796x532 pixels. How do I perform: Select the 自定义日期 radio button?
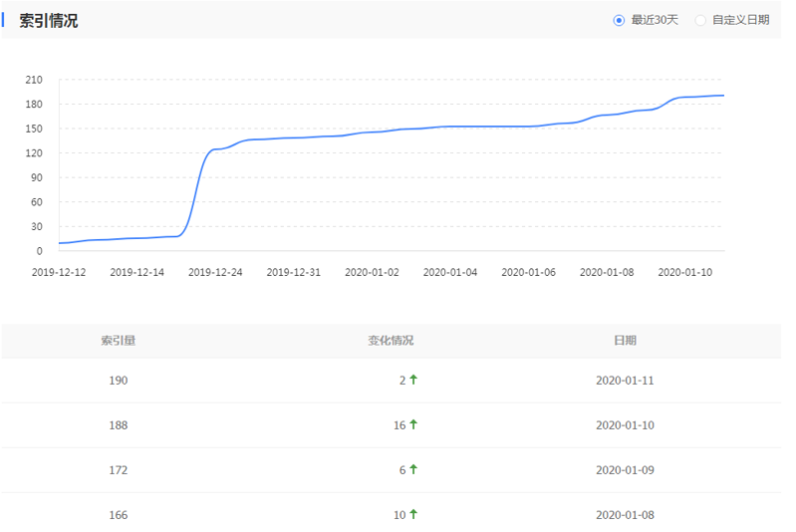click(x=700, y=20)
